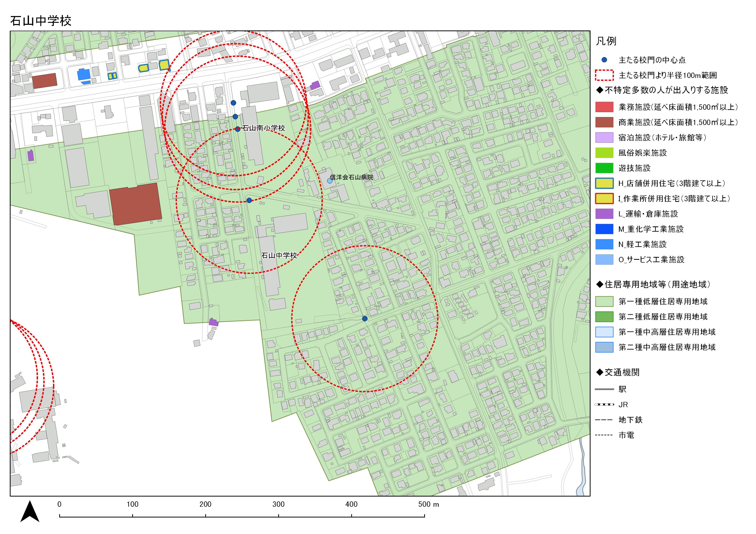The width and height of the screenshot is (756, 534).
Task: Click the 第二種低層住居専用地域 legend swatch
Action: coord(604,317)
